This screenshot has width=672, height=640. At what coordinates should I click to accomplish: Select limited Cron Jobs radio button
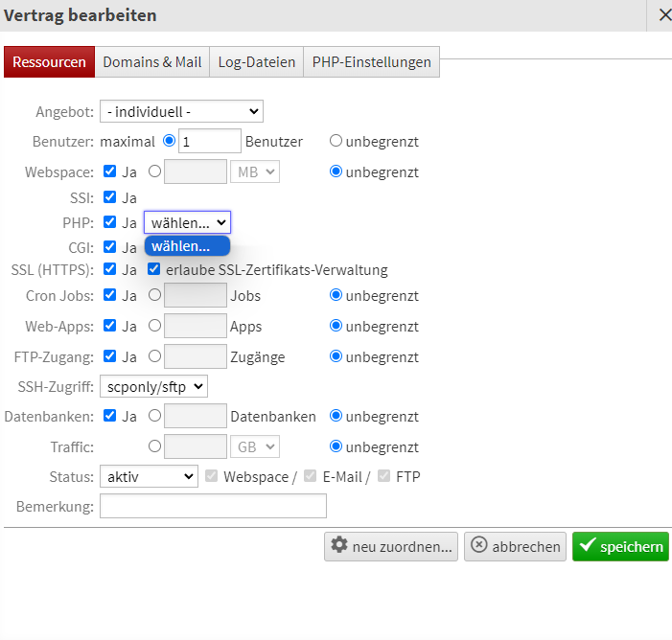point(154,295)
